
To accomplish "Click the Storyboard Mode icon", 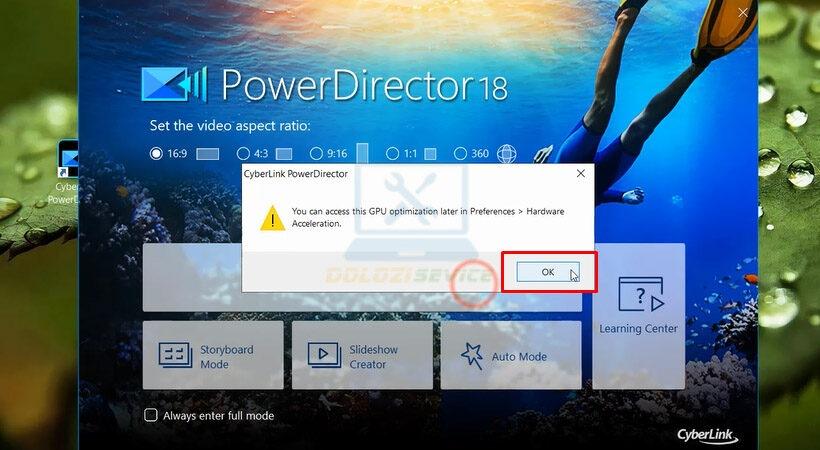I will point(176,356).
